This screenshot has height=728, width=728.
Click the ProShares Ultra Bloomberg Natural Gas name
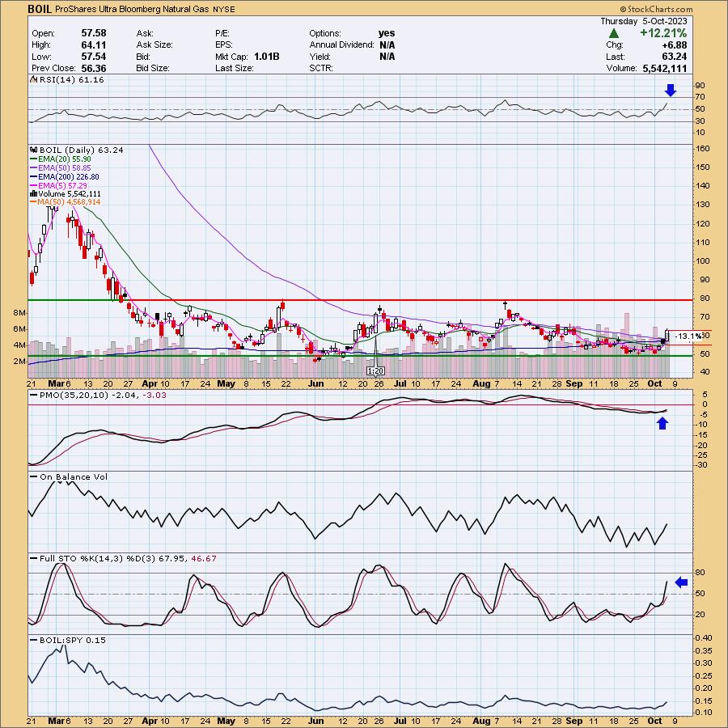click(x=133, y=9)
